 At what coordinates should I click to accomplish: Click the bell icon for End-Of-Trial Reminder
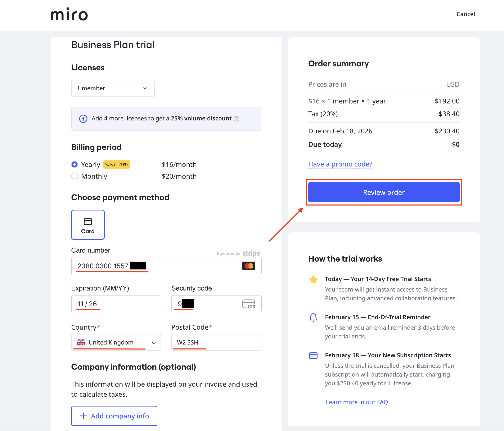coord(313,317)
